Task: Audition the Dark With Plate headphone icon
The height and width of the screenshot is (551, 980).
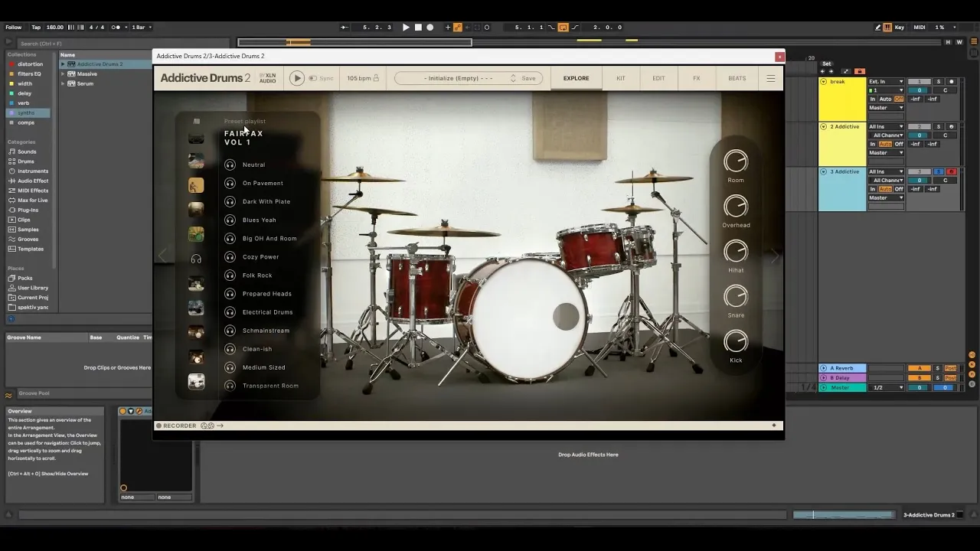Action: (230, 201)
